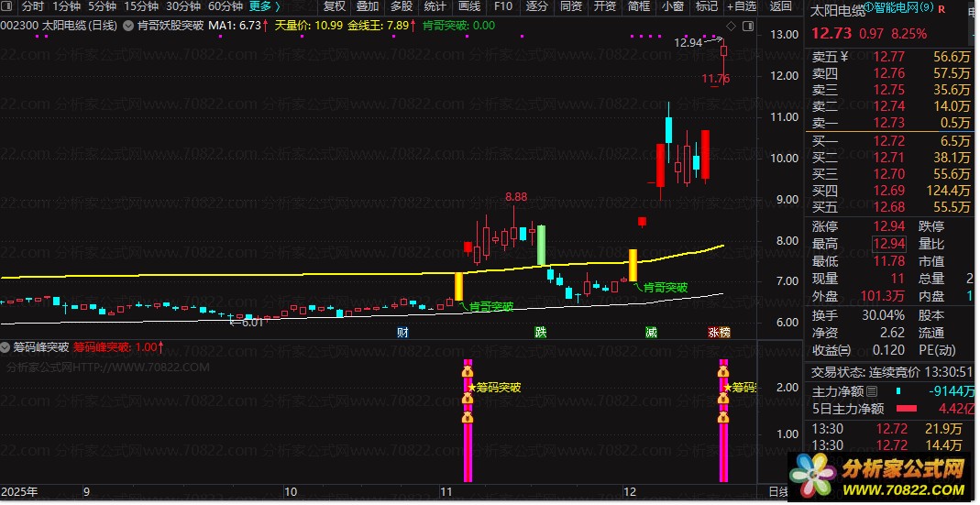Image resolution: width=980 pixels, height=505 pixels.
Task: Select the 1分钟 period tab
Action: tap(66, 7)
